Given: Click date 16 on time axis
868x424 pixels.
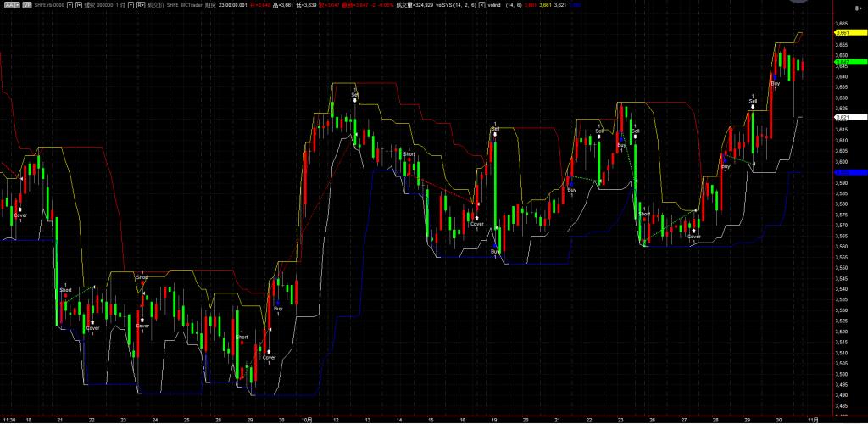Looking at the screenshot, I should click(462, 420).
